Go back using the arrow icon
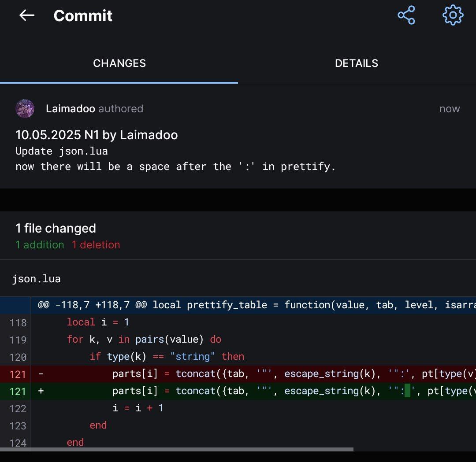Viewport: 476px width, 462px height. [x=27, y=15]
